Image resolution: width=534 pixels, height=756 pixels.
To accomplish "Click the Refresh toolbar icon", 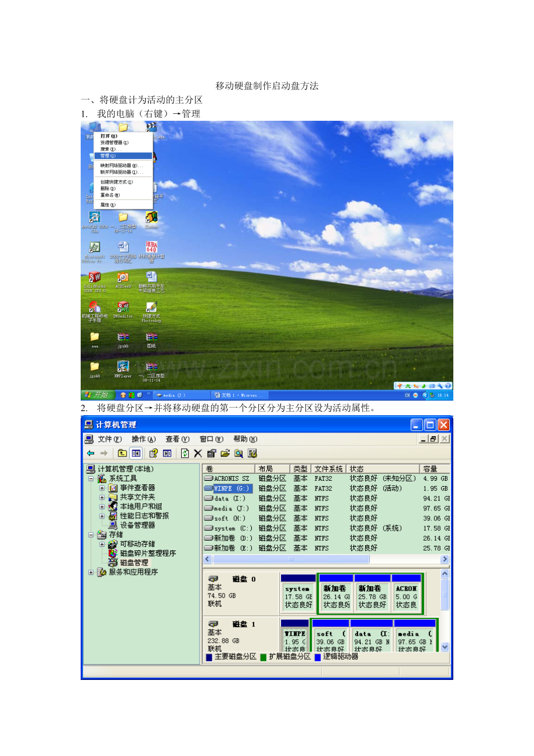I will pos(185,453).
